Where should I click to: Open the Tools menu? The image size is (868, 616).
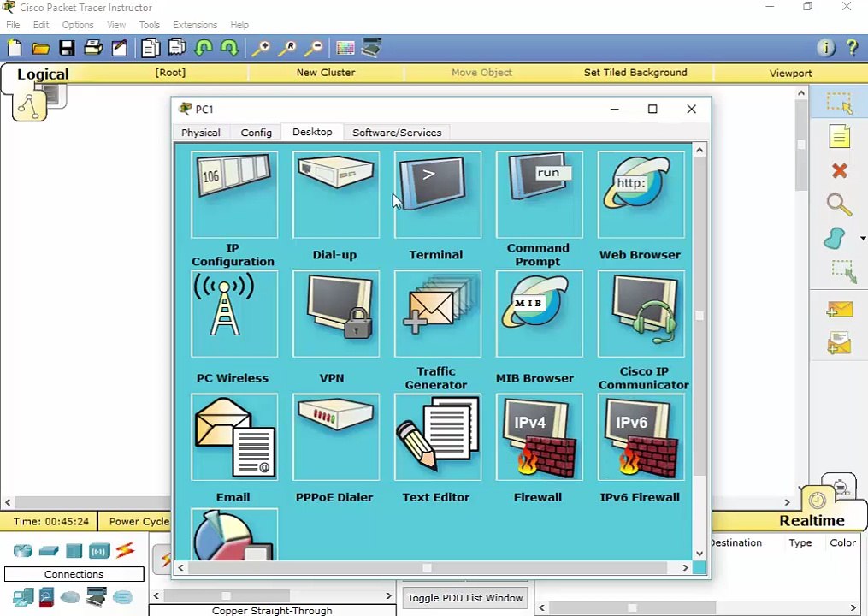[x=150, y=25]
